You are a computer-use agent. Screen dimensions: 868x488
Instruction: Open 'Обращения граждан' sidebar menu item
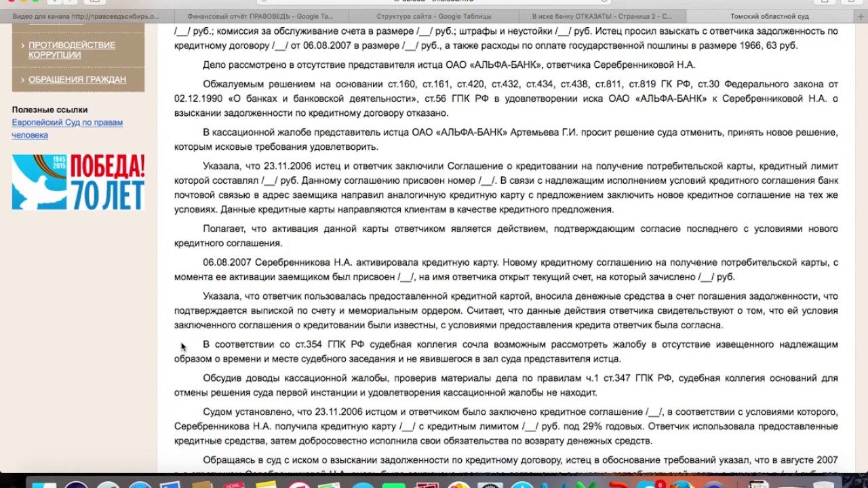[x=77, y=79]
